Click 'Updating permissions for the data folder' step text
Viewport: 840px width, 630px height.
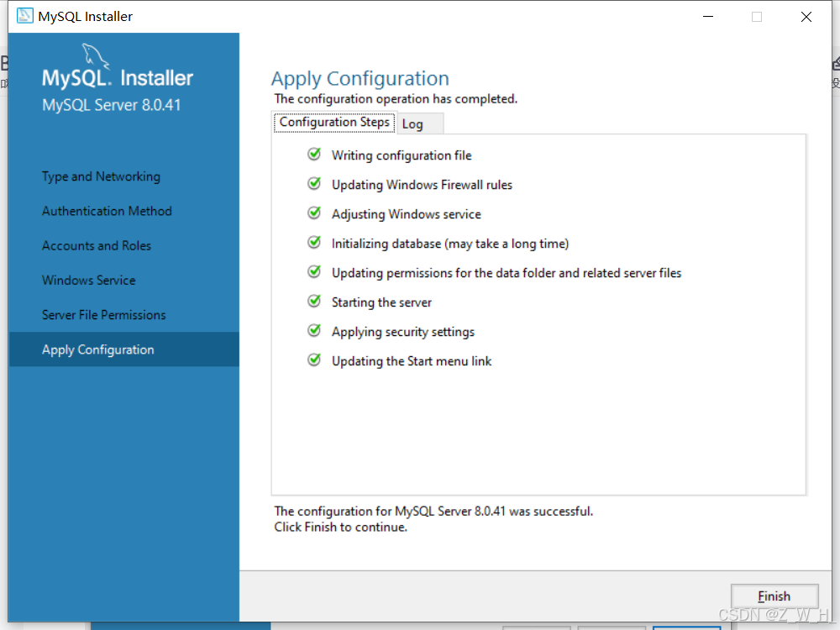(x=507, y=273)
